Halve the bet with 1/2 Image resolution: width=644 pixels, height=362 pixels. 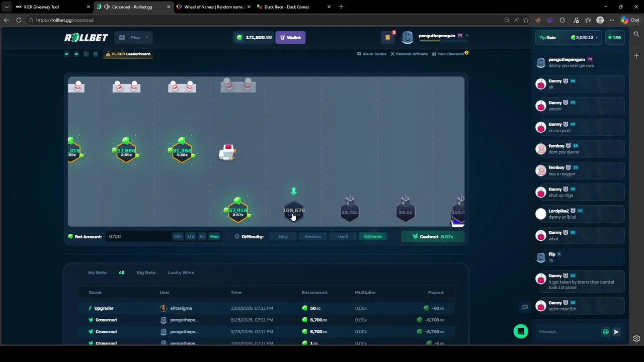pos(190,237)
